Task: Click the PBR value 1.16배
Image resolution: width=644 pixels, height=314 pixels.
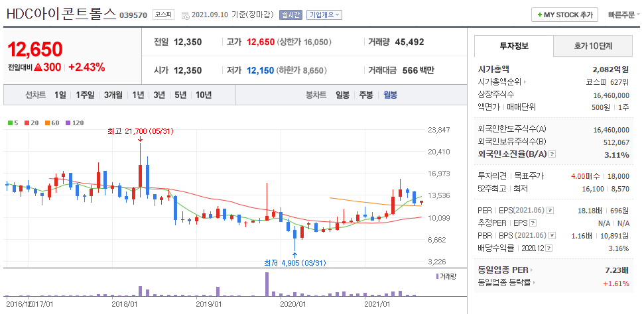Action: [582, 236]
